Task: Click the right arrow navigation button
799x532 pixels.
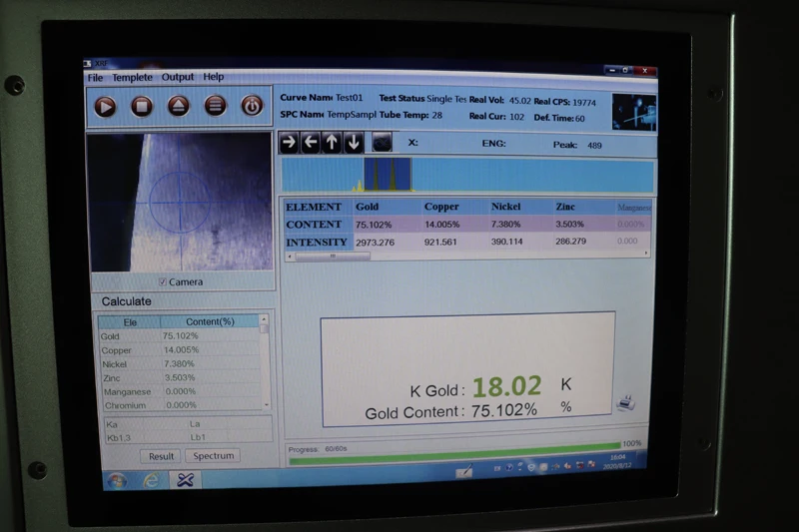Action: 289,143
